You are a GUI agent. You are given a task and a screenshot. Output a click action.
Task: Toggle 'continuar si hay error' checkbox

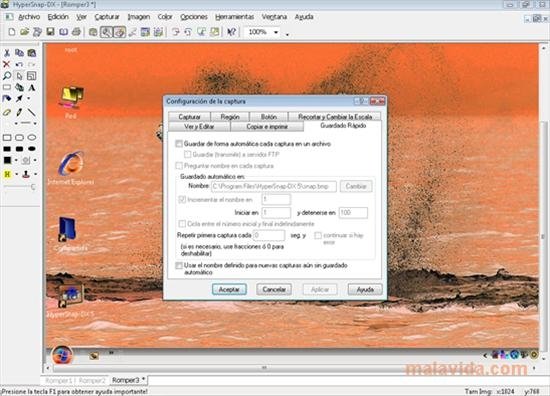(318, 235)
